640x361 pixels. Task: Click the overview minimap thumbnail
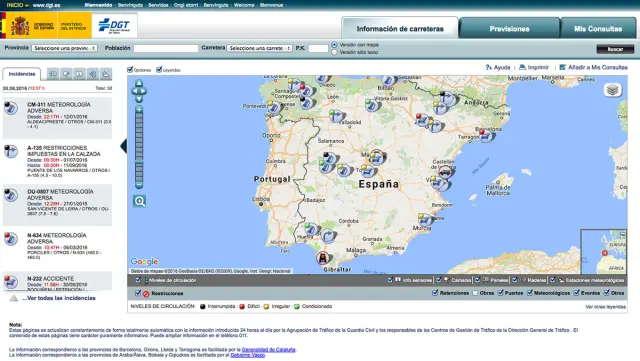604,252
